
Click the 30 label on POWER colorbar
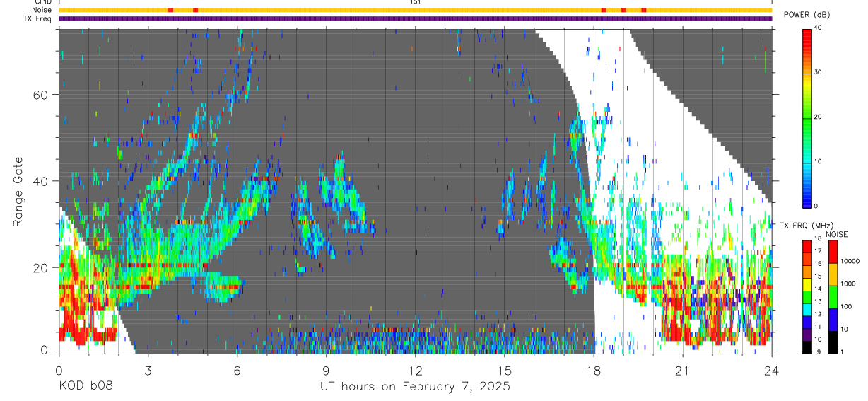817,72
